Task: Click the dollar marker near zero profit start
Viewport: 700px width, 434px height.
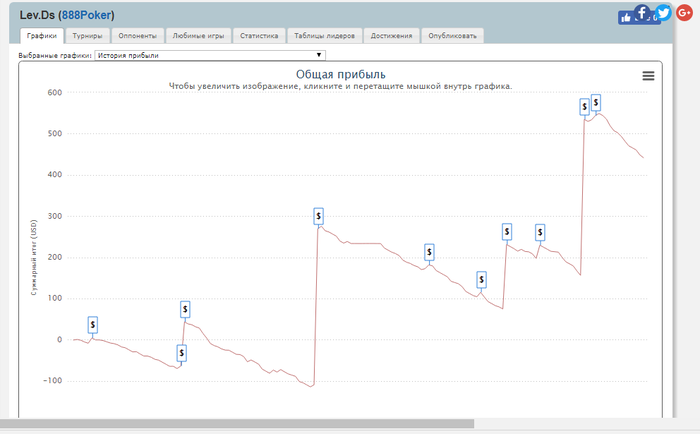Action: (x=92, y=325)
